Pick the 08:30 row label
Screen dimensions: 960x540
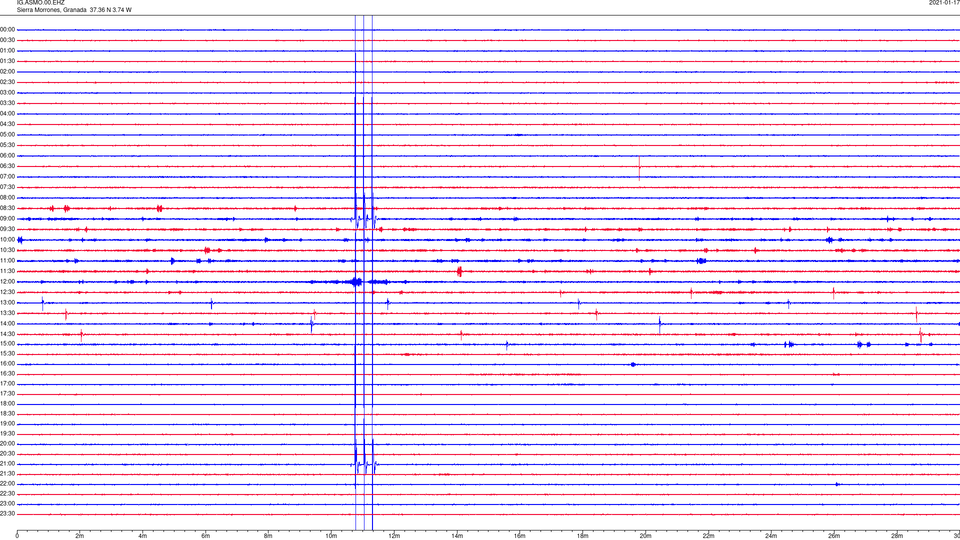click(7, 208)
